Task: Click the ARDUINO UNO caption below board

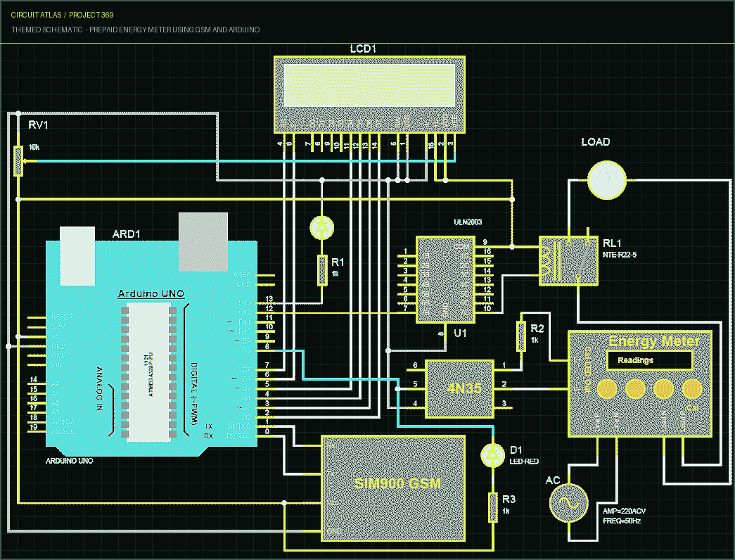Action: point(70,461)
